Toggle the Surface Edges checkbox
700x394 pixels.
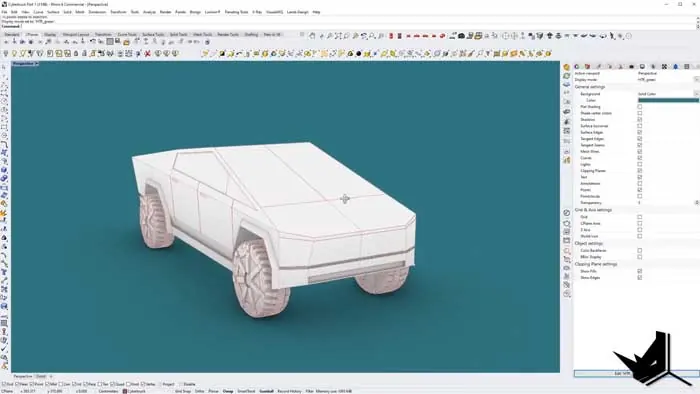(x=640, y=132)
